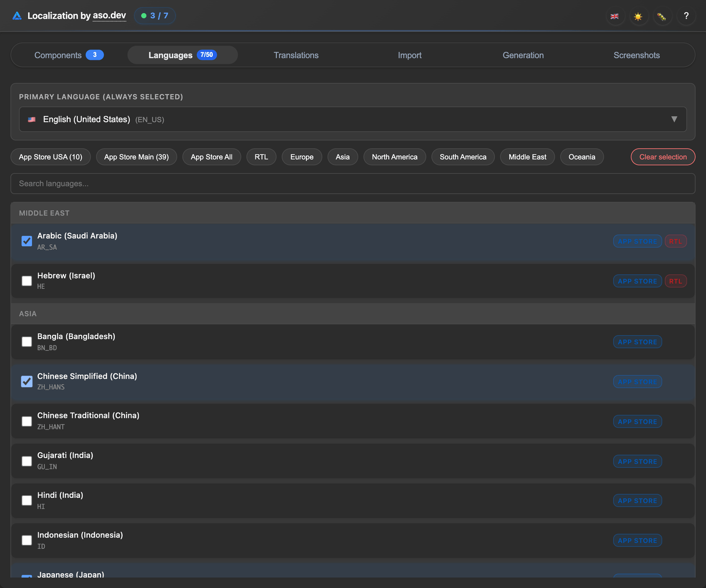Uncheck Chinese Simplified (China) checkbox
This screenshot has height=588, width=706.
click(27, 381)
